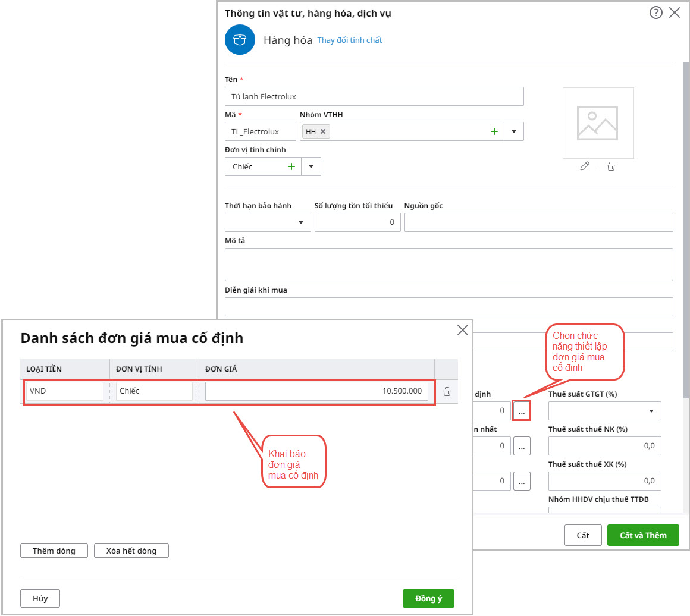
Task: Confirm with the Đồng ý button
Action: [x=428, y=598]
